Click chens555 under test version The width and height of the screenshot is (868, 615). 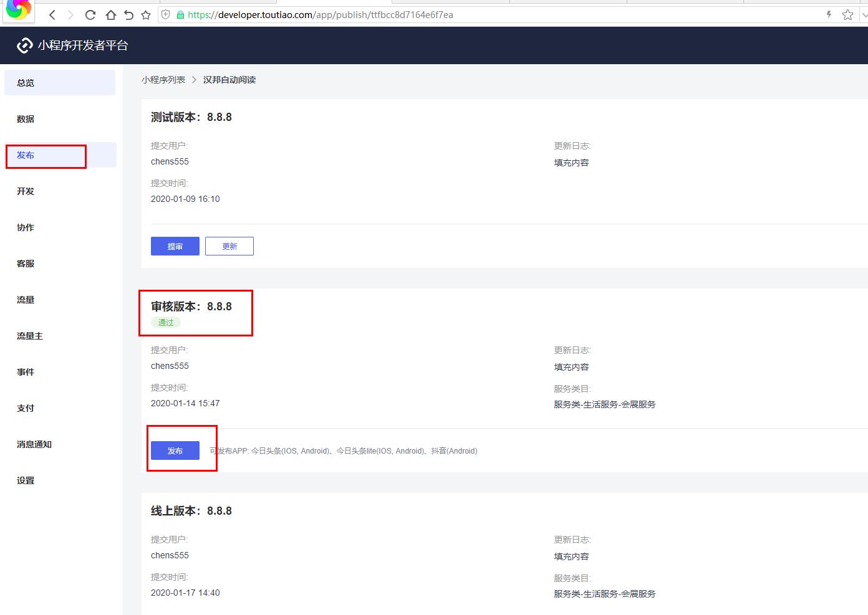(x=170, y=161)
